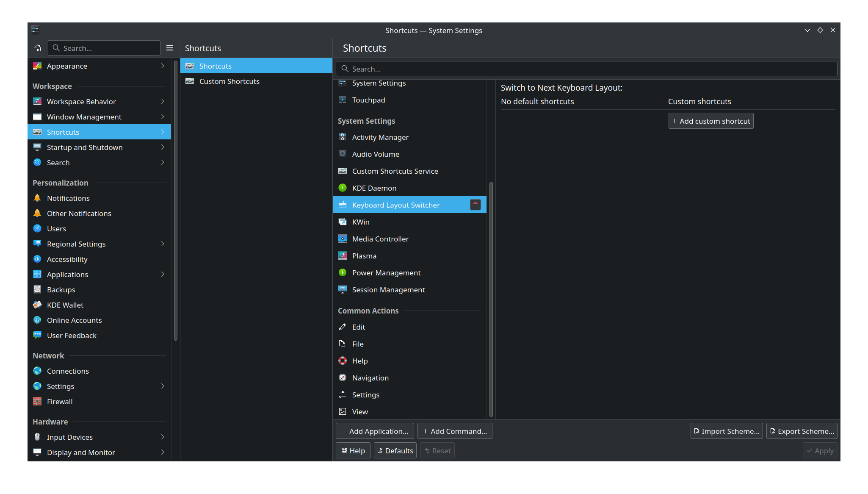Click the Power Management green icon
Screen dimensions: 868x494
pos(343,273)
